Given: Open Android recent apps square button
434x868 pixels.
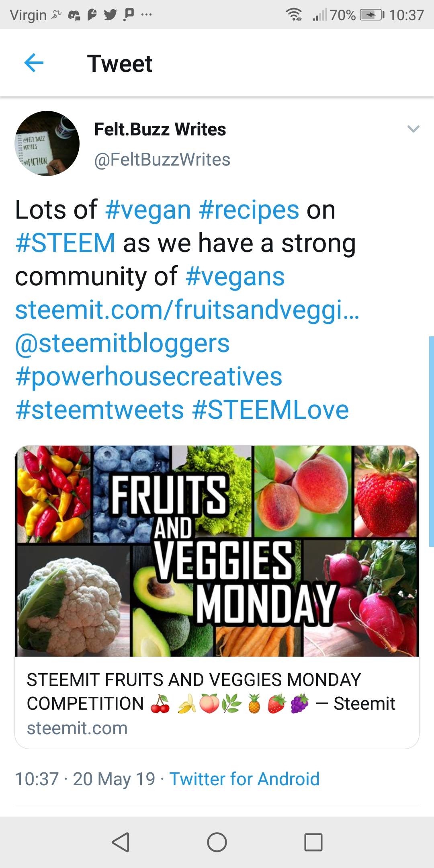Looking at the screenshot, I should (313, 842).
